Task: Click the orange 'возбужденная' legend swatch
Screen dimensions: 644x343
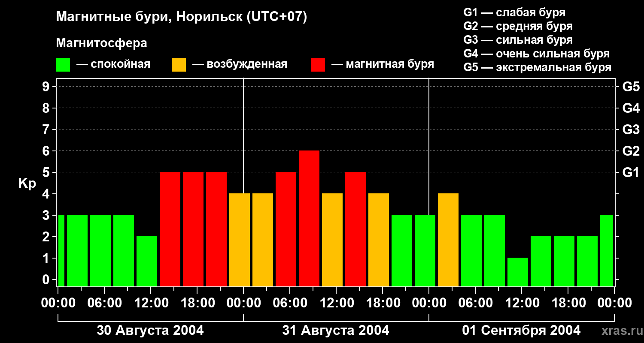Action: [179, 65]
